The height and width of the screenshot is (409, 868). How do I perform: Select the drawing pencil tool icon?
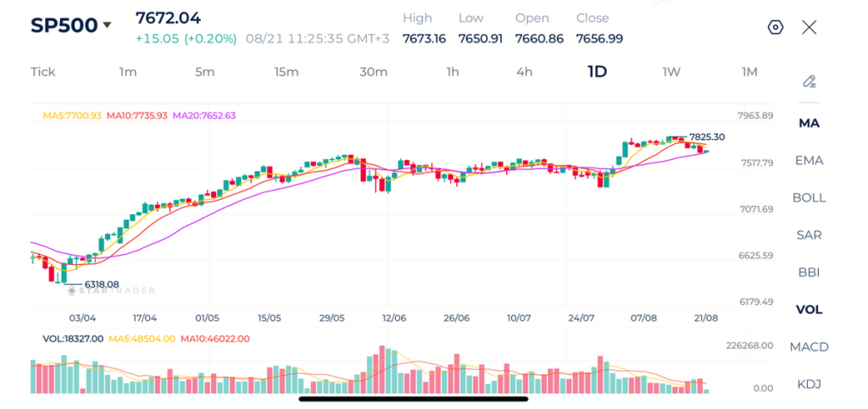pyautogui.click(x=809, y=82)
